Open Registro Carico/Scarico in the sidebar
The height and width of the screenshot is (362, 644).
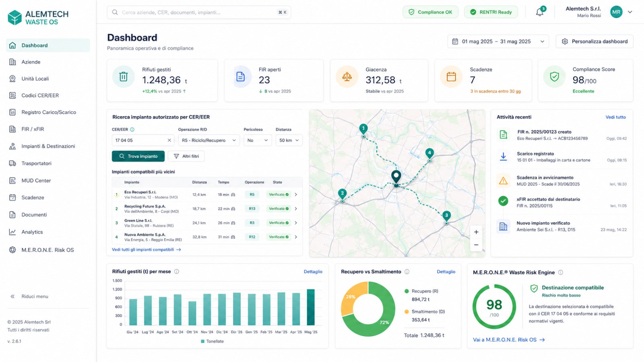click(48, 112)
